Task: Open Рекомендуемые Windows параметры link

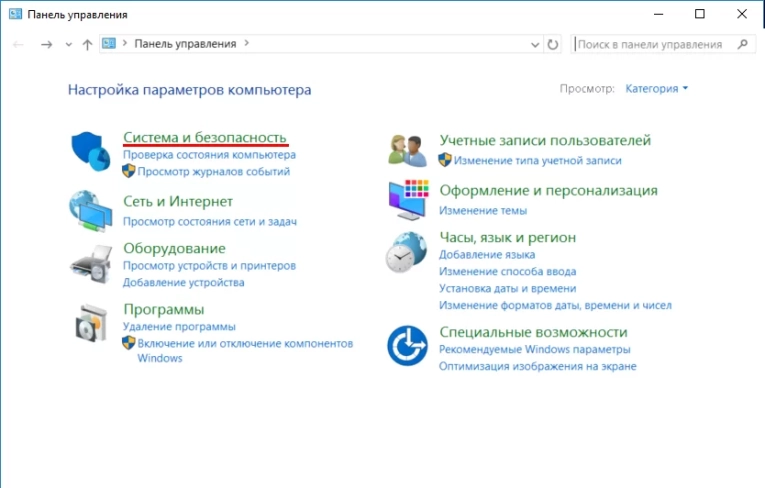Action: pyautogui.click(x=535, y=349)
